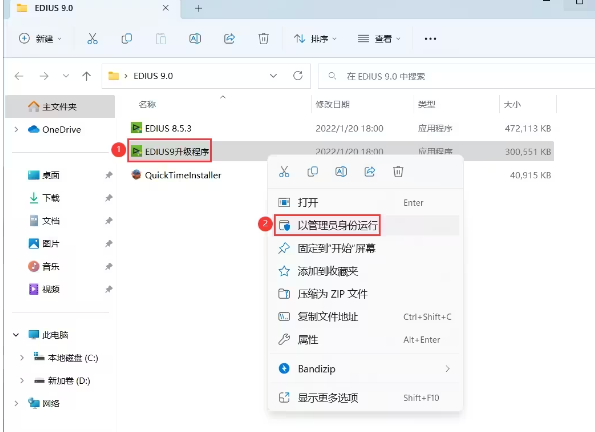Sort by the 类型 column header
The image size is (595, 432).
pyautogui.click(x=427, y=104)
